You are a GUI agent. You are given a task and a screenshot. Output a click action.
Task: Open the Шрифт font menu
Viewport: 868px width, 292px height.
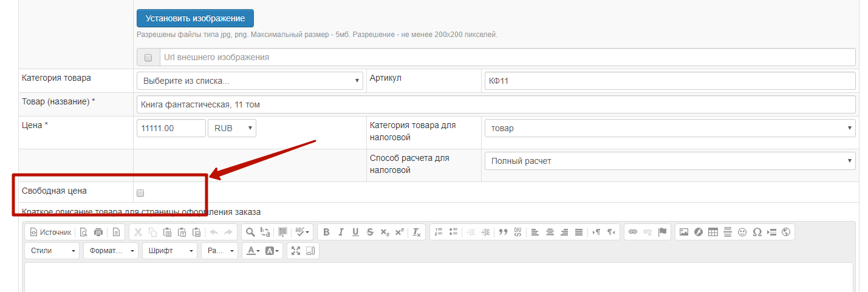(x=169, y=251)
